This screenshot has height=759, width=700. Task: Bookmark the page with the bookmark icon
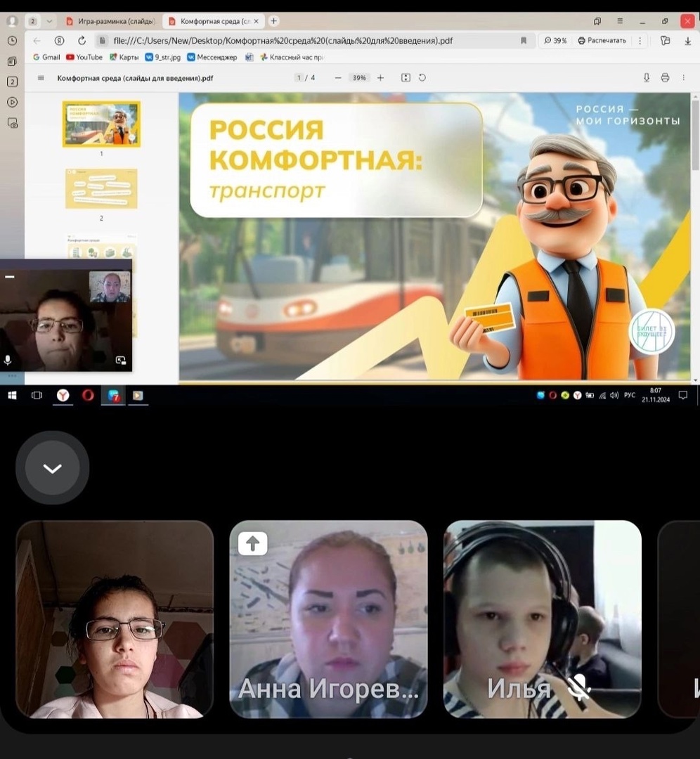[x=524, y=41]
